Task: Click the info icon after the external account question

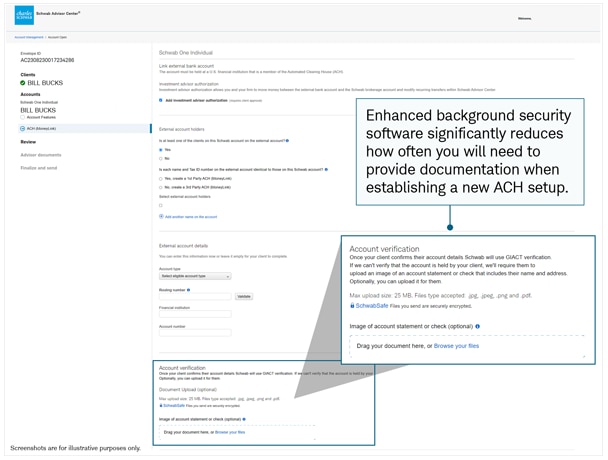Action: pyautogui.click(x=287, y=140)
